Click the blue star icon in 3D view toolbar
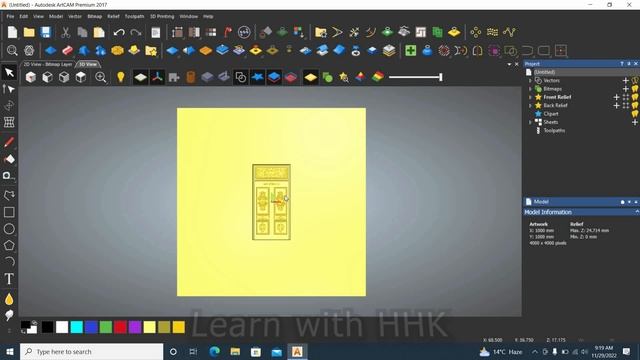This screenshot has height=360, width=640. tap(258, 77)
